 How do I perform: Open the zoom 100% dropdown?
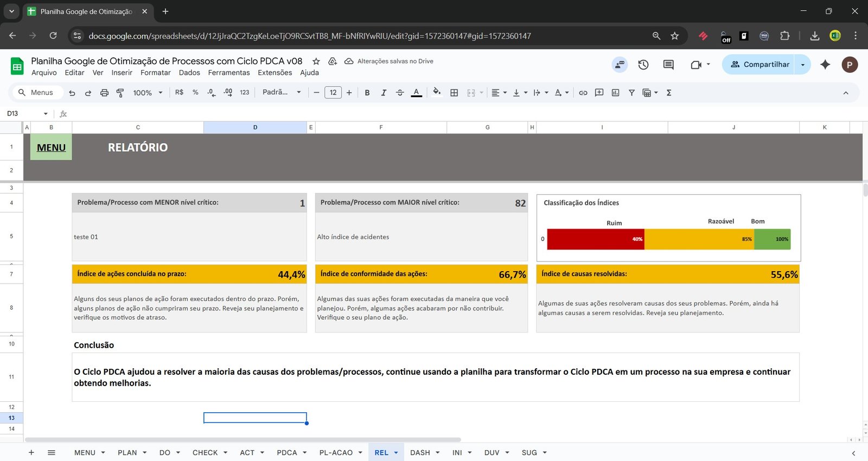click(148, 93)
